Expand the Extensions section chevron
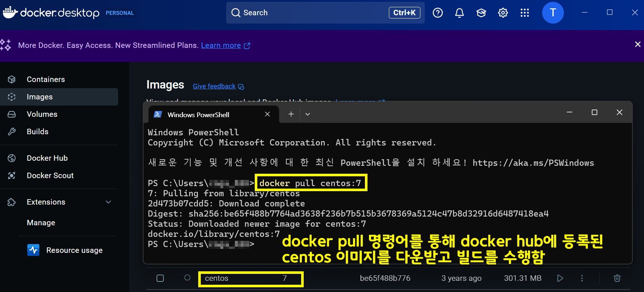The image size is (644, 292). point(108,202)
